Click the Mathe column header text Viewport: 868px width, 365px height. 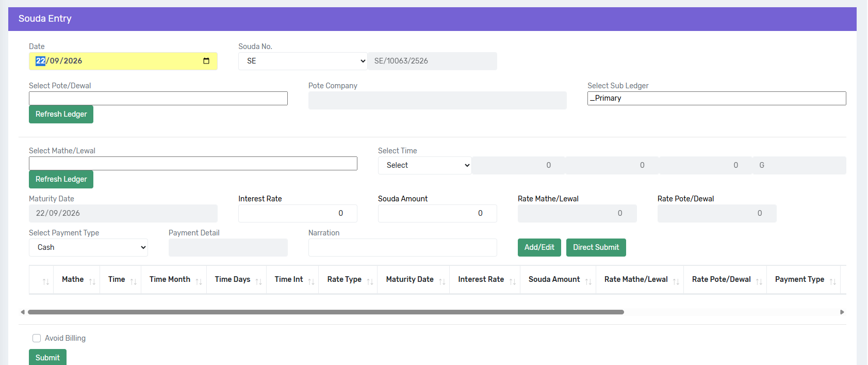(73, 279)
